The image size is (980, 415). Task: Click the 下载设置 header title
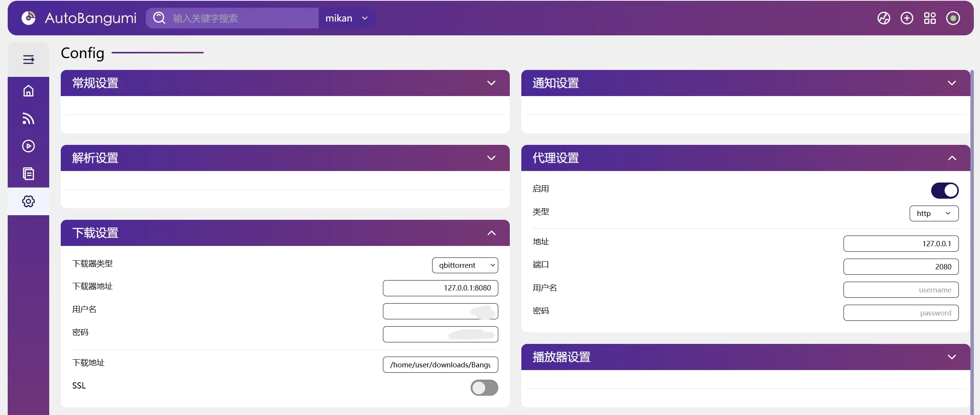pos(95,233)
